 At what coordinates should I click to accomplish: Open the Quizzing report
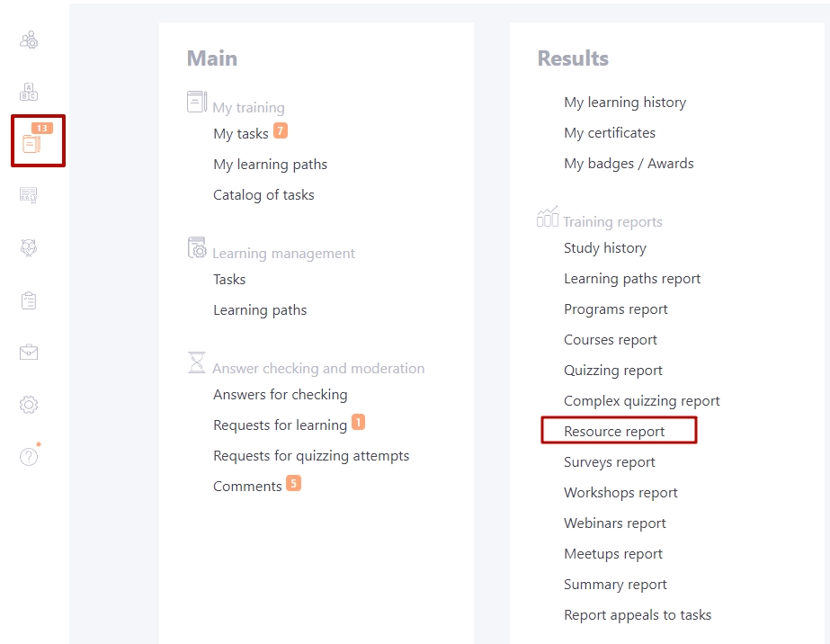click(x=613, y=371)
